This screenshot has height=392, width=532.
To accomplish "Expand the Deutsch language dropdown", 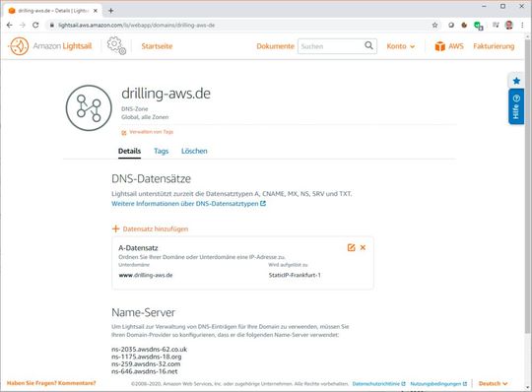I will pyautogui.click(x=493, y=383).
